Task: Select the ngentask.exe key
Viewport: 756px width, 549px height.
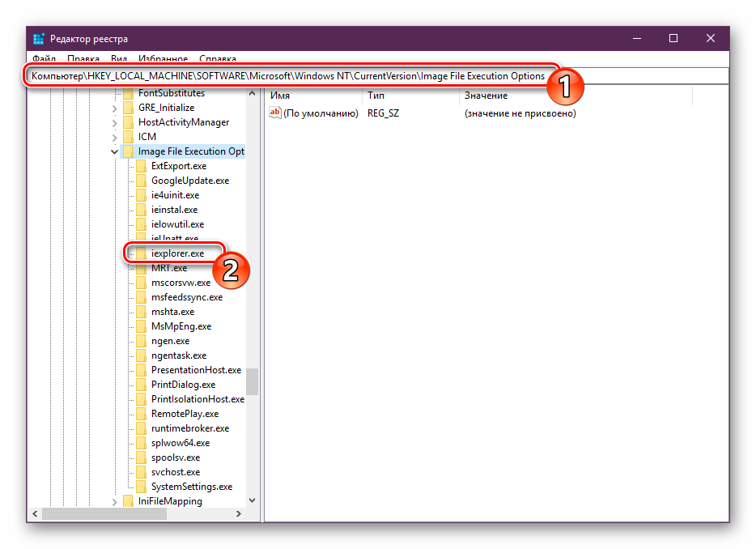Action: 179,355
